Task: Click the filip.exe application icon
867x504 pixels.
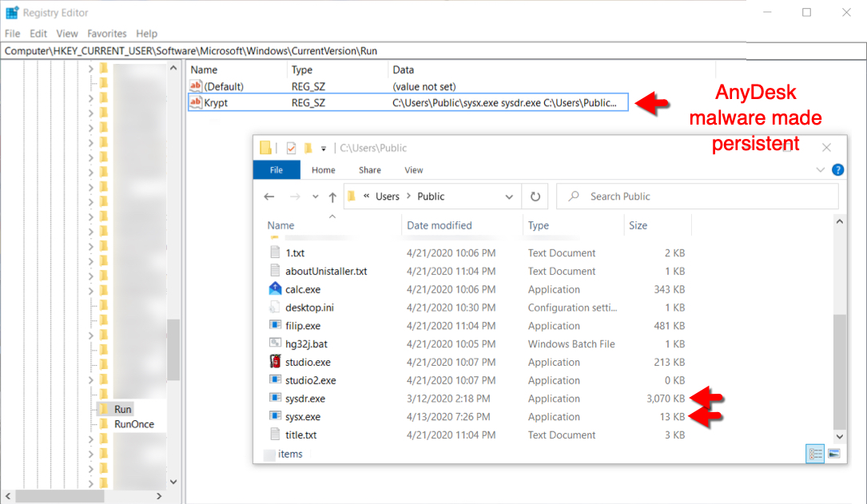Action: [275, 326]
